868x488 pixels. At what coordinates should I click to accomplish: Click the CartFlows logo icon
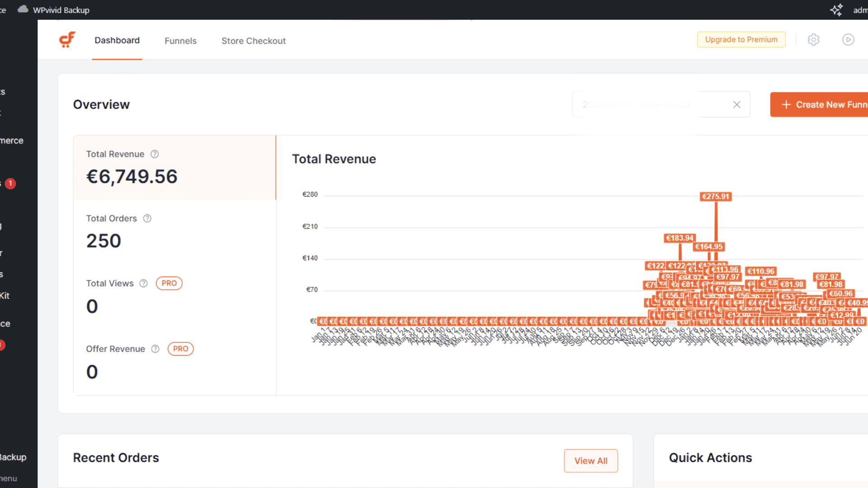tap(67, 40)
